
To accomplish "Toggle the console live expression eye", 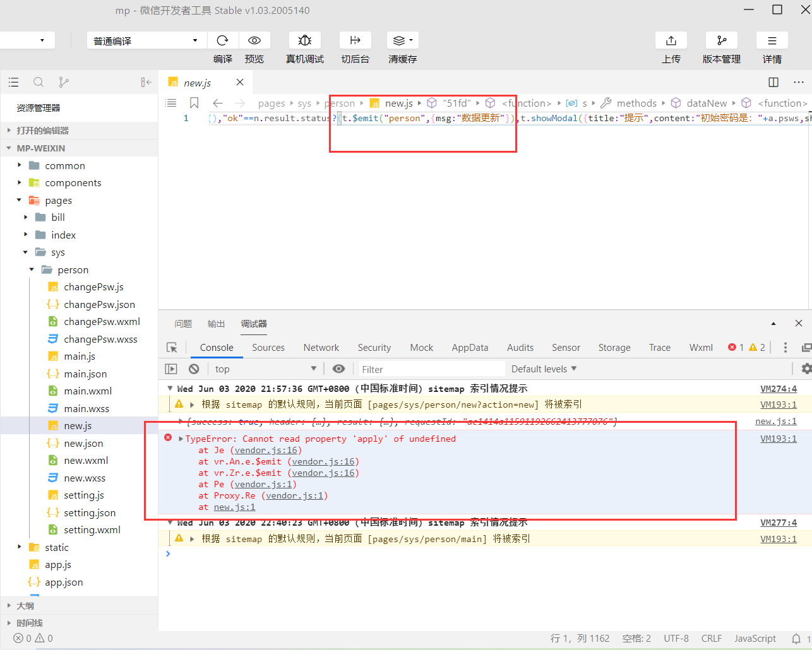I will pyautogui.click(x=339, y=369).
